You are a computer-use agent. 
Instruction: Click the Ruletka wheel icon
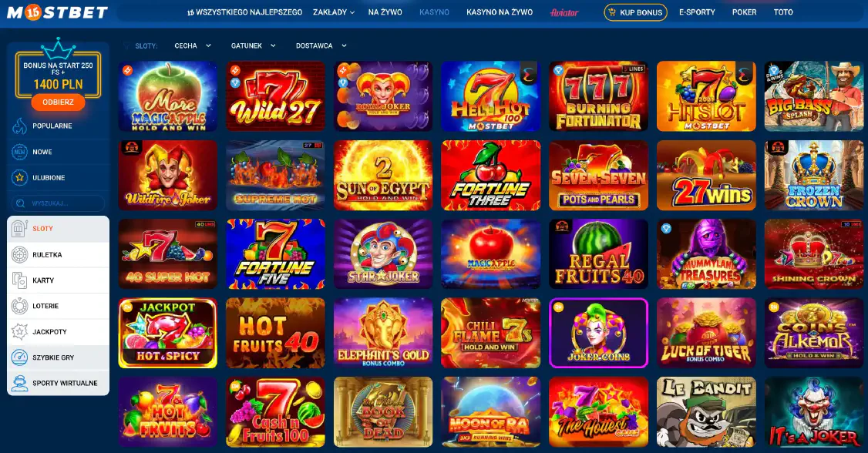click(19, 255)
